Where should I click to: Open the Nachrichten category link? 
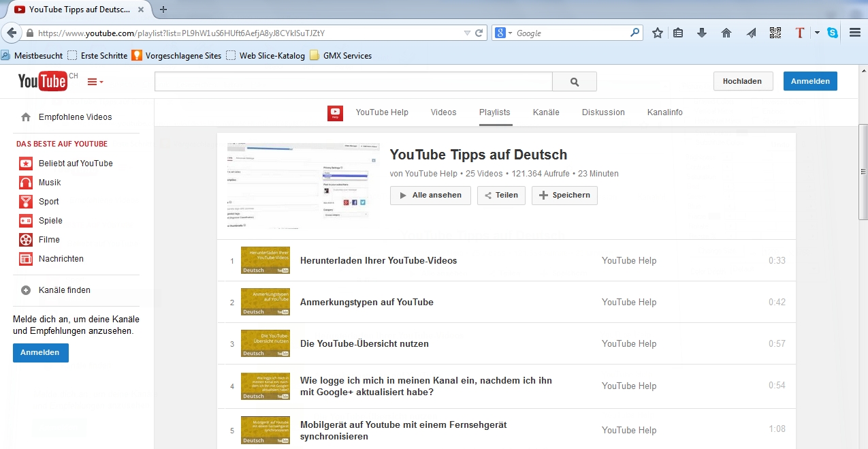[61, 259]
